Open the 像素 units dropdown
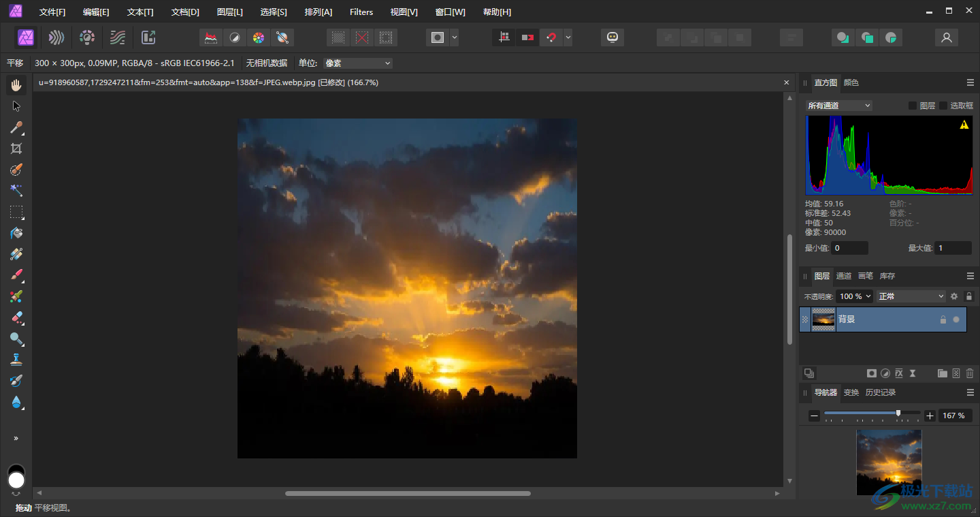Viewport: 980px width, 517px height. click(358, 63)
